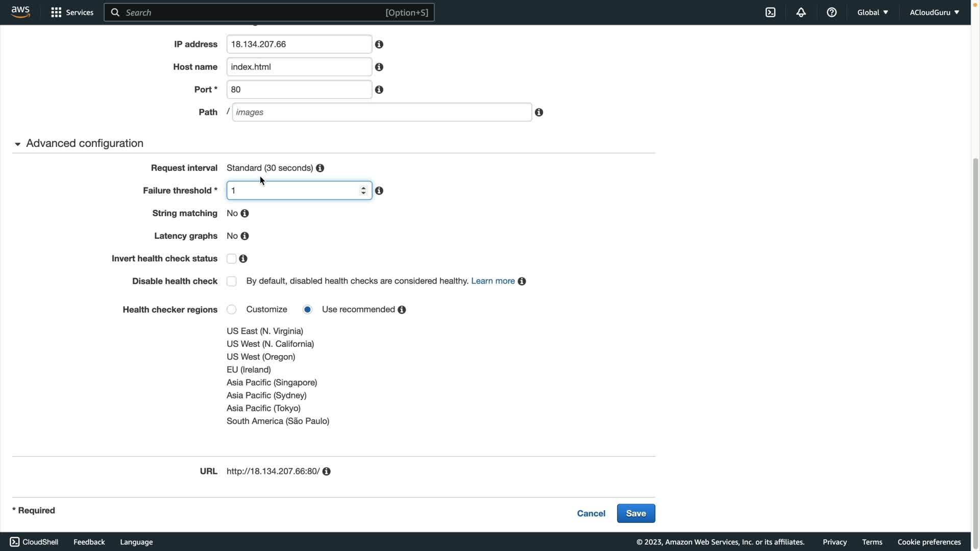Select the Customize regions radio button
980x551 pixels.
tap(232, 310)
